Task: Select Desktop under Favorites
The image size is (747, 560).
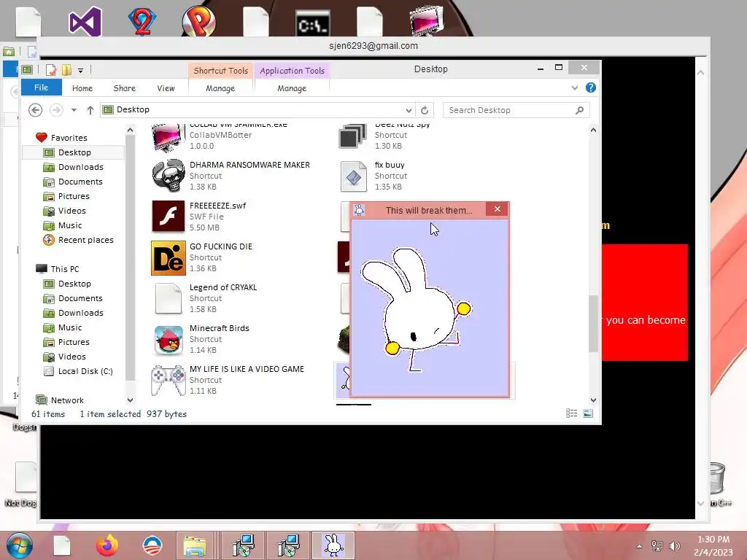Action: pos(74,152)
